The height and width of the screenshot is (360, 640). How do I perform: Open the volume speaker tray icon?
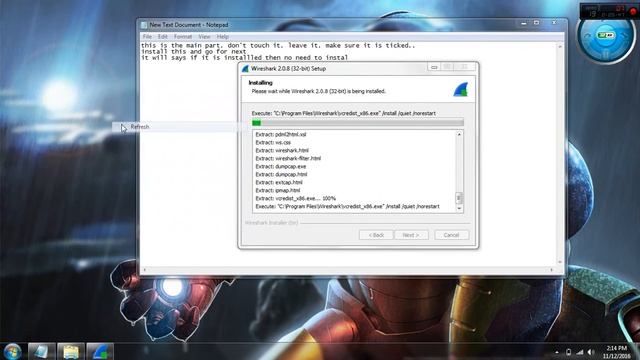591,352
